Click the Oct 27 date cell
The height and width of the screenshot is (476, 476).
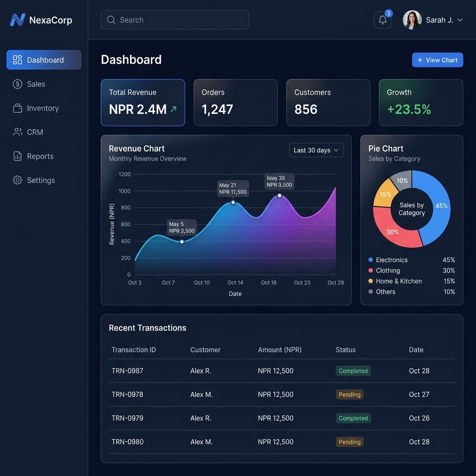[x=419, y=394]
